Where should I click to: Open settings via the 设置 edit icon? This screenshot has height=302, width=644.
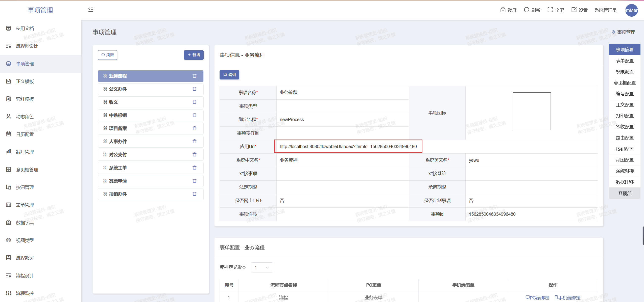pyautogui.click(x=574, y=10)
